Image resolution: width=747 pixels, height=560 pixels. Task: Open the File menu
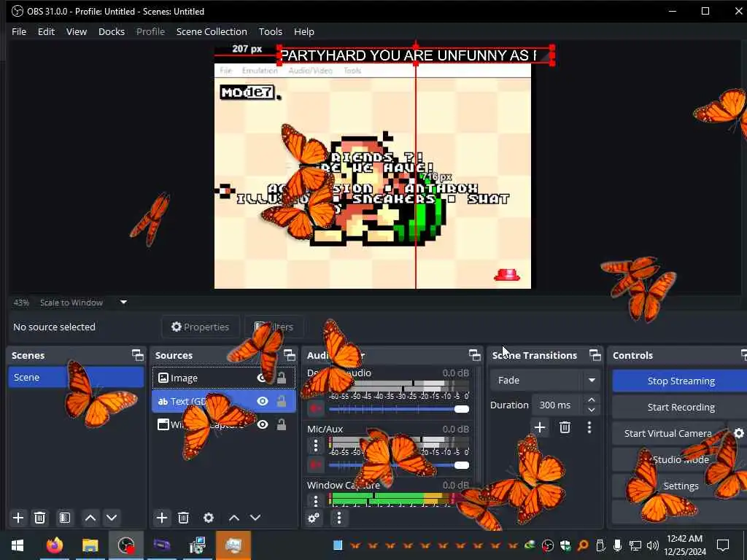click(x=19, y=31)
